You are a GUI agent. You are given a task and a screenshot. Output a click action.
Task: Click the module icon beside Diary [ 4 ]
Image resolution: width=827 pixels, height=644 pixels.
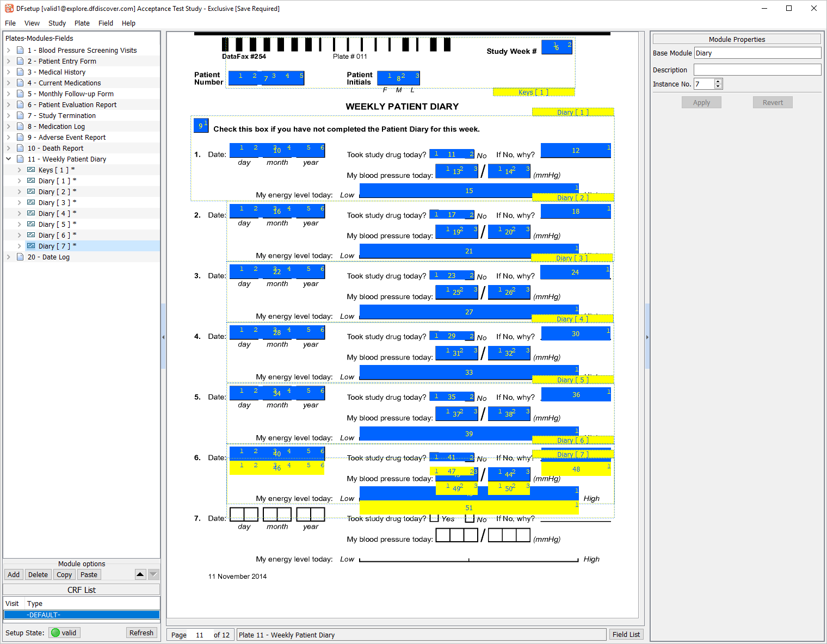(31, 213)
